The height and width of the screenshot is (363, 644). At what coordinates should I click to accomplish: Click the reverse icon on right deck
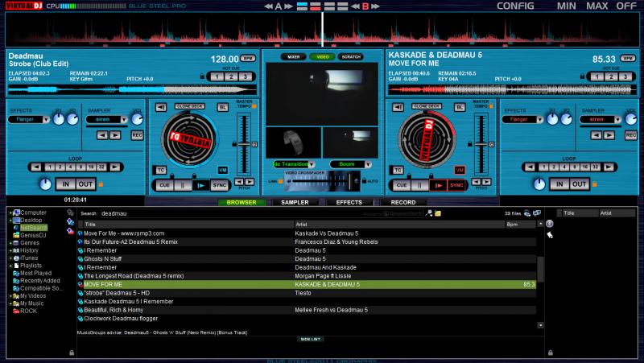[398, 107]
